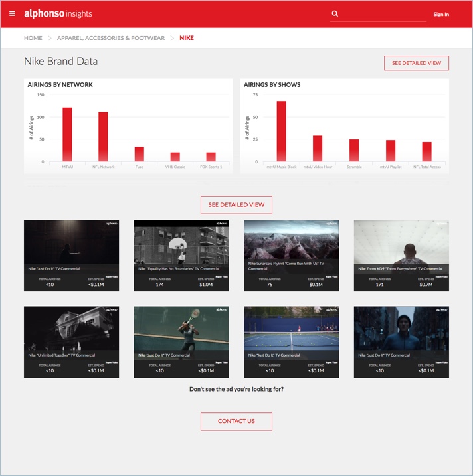This screenshot has width=473, height=476.
Task: Click Nike Equality Has No Boundaries title text
Action: coord(179,269)
